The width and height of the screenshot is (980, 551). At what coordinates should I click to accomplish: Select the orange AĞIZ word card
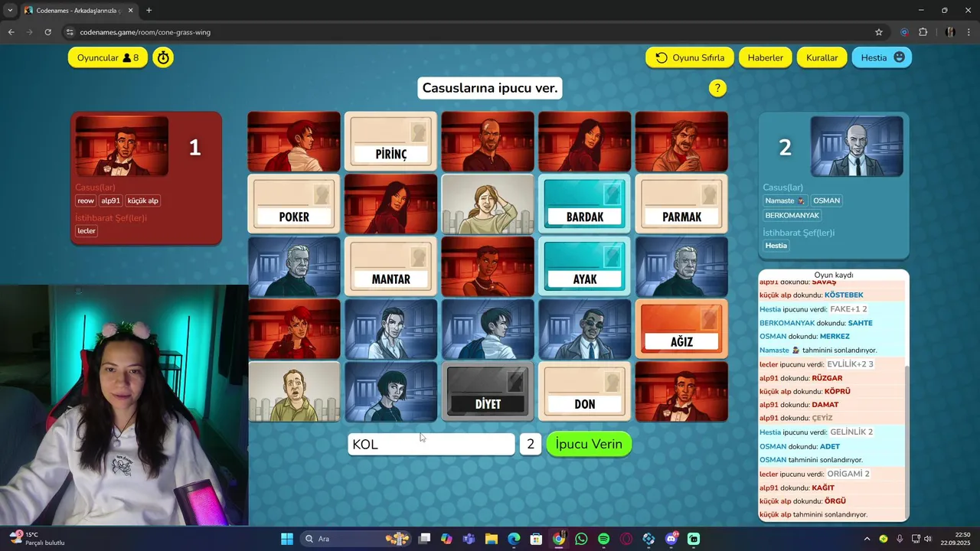[x=681, y=329]
